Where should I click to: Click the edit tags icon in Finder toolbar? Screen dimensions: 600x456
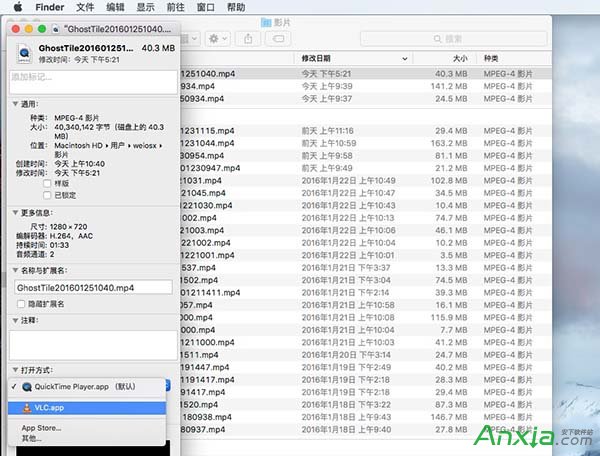(x=278, y=39)
